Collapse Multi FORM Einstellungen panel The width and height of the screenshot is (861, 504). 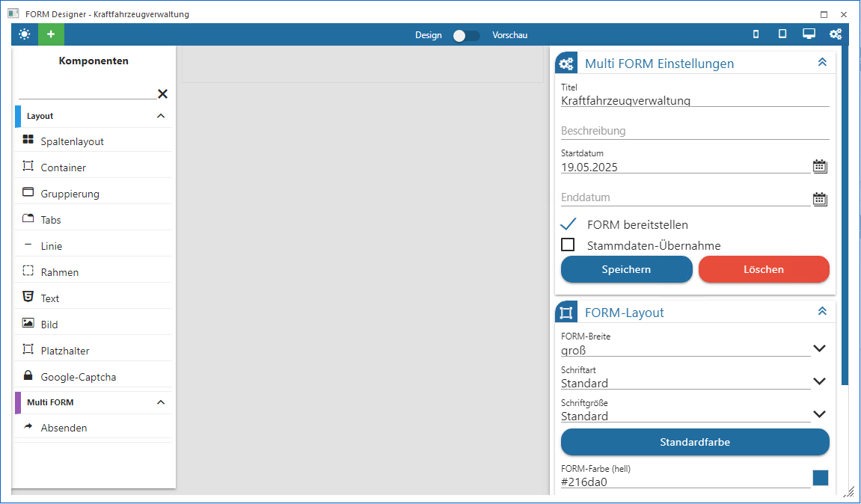coord(822,62)
